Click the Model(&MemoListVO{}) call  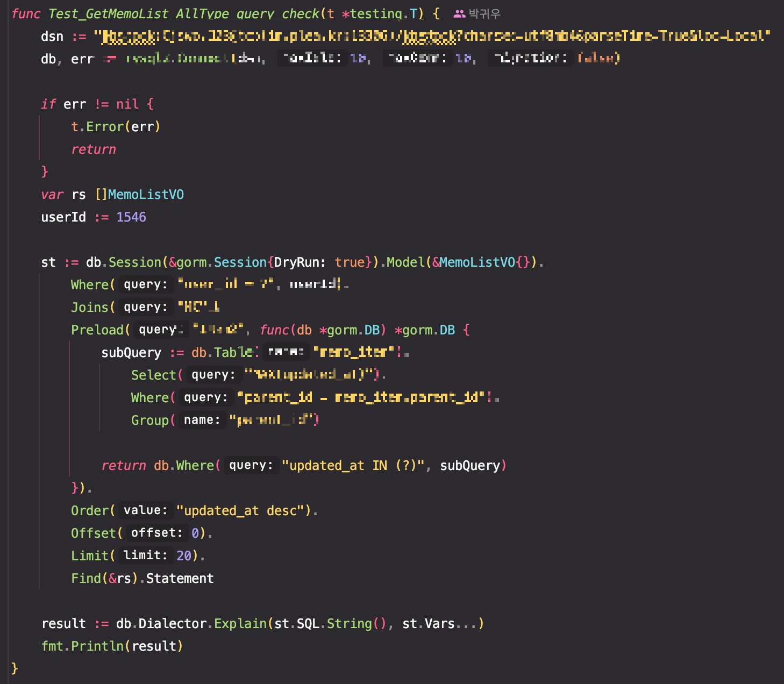pyautogui.click(x=462, y=262)
